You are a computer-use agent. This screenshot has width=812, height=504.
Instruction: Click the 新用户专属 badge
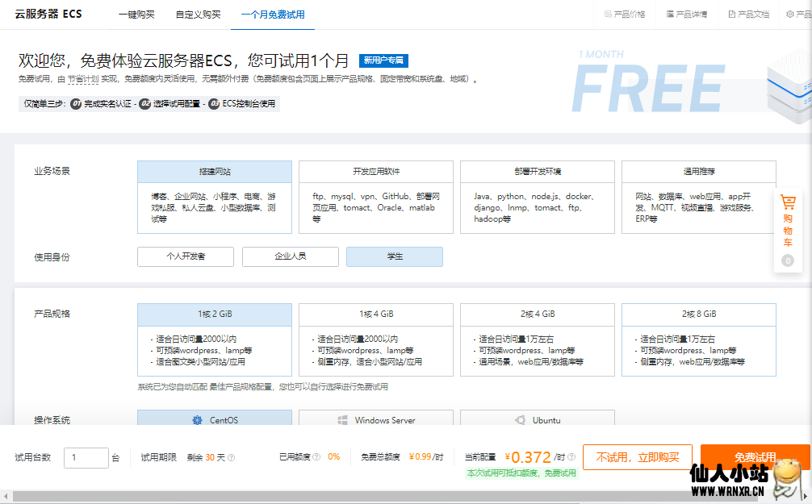click(383, 60)
